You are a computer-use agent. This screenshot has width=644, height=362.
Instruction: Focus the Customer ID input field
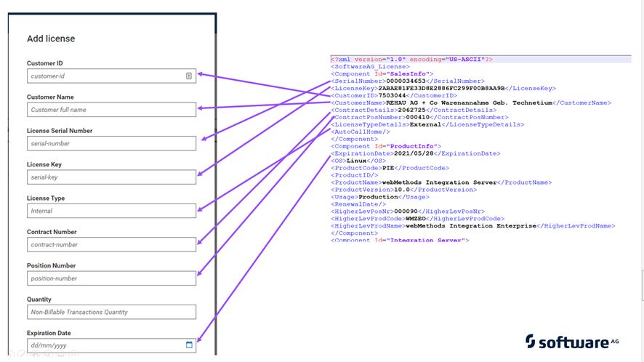coord(105,76)
